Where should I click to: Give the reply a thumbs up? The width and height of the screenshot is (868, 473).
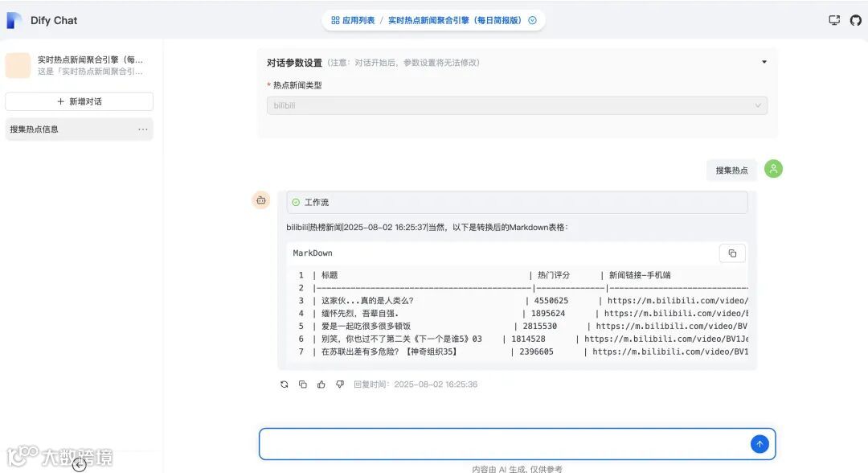[x=321, y=385]
